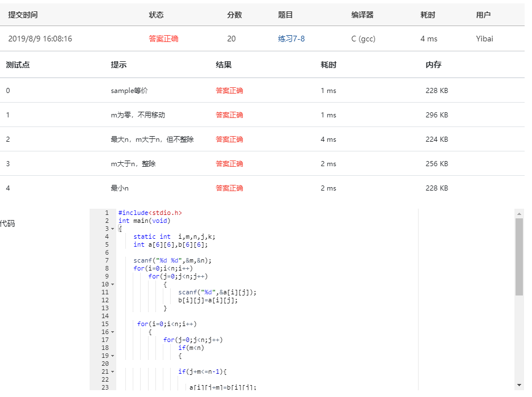Collapse code fold arrow at line 21

pos(113,371)
